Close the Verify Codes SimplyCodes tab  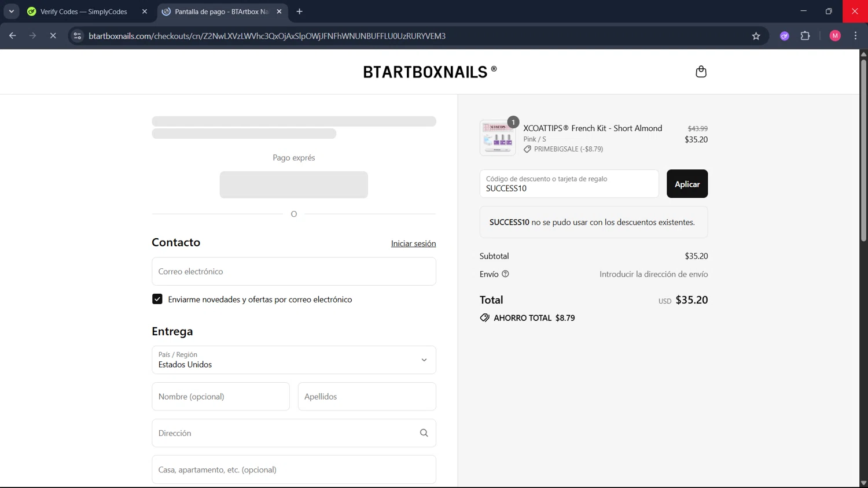point(145,12)
